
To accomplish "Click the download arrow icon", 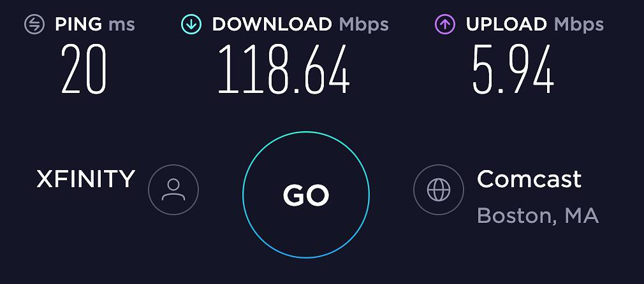I will point(191,25).
